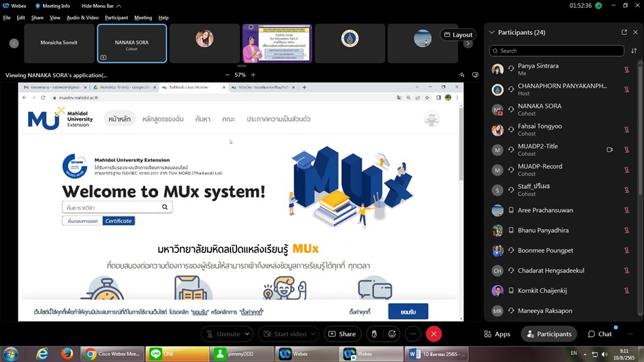Turn on camera with Start video
The width and height of the screenshot is (644, 362).
[284, 334]
